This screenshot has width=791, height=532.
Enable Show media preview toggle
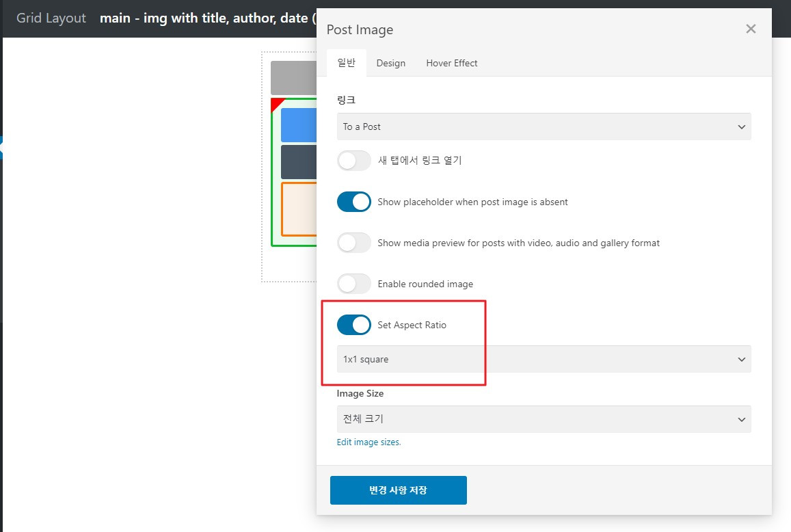[353, 243]
